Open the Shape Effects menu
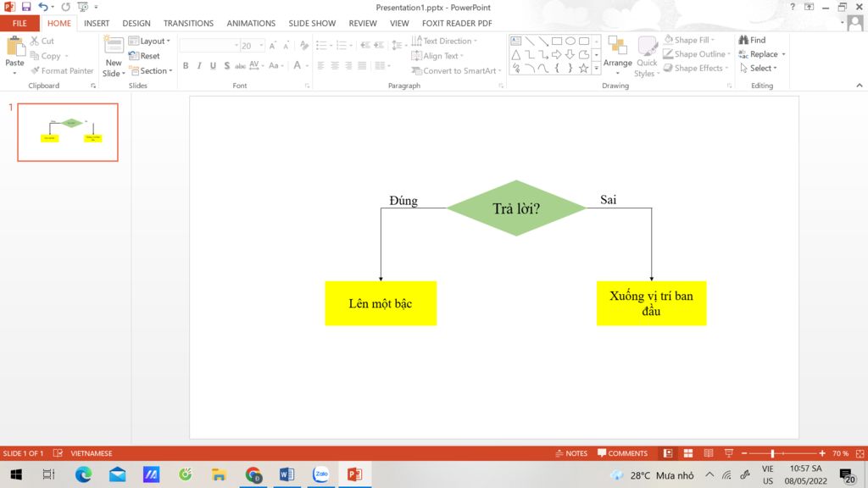The height and width of the screenshot is (488, 868). [x=696, y=68]
